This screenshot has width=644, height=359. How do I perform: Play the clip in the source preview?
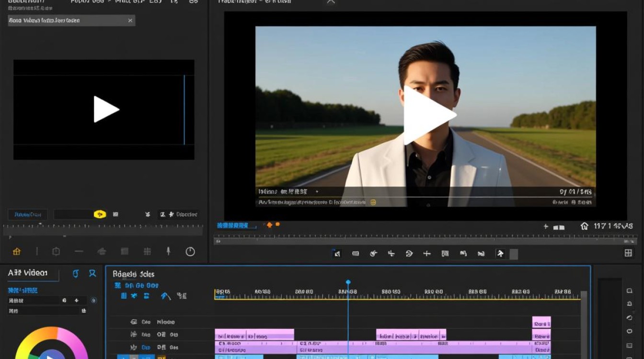pos(106,109)
